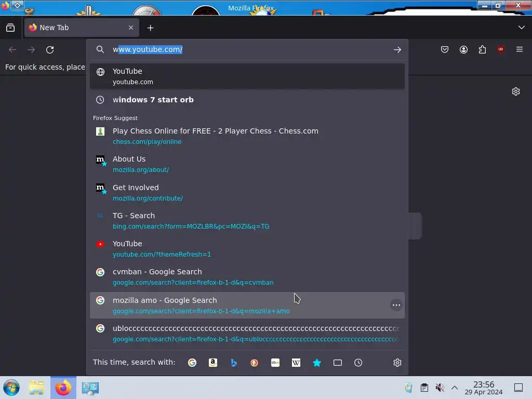Open clock showing 23:56
The image size is (532, 399).
(x=484, y=388)
